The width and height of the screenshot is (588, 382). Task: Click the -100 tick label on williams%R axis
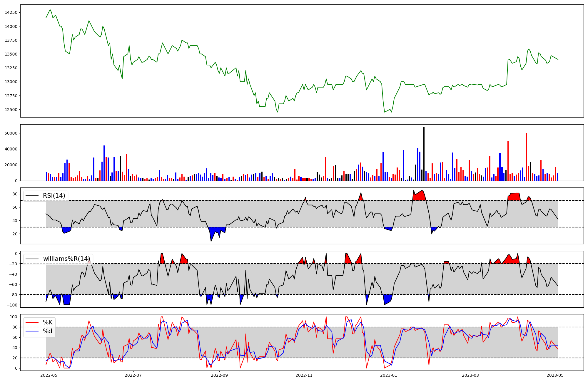[x=12, y=305]
